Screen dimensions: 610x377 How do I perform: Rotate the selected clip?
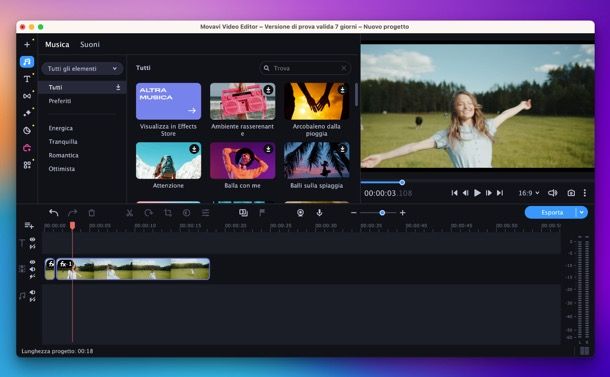[148, 213]
